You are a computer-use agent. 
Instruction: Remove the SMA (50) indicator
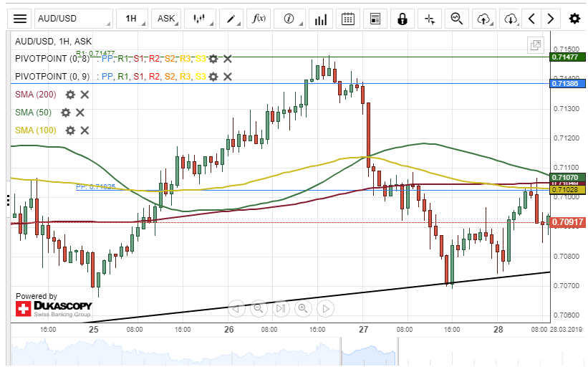(80, 113)
